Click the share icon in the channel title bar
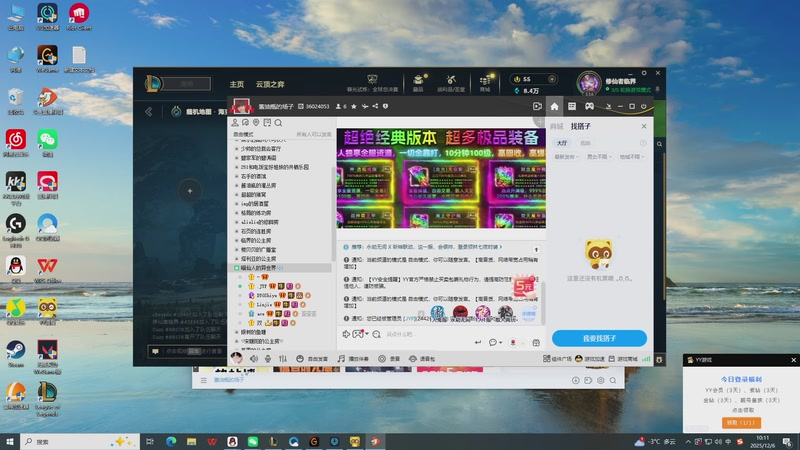Viewport: 800px width, 450px height. [x=375, y=106]
